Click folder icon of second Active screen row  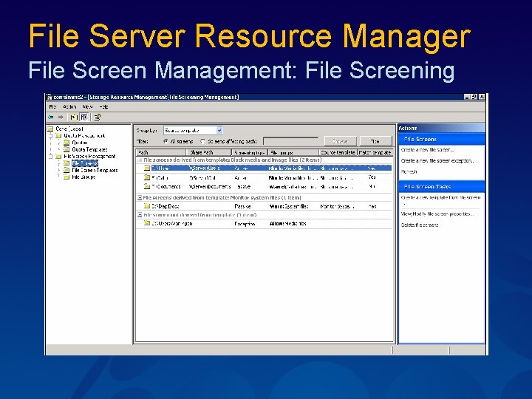click(147, 177)
